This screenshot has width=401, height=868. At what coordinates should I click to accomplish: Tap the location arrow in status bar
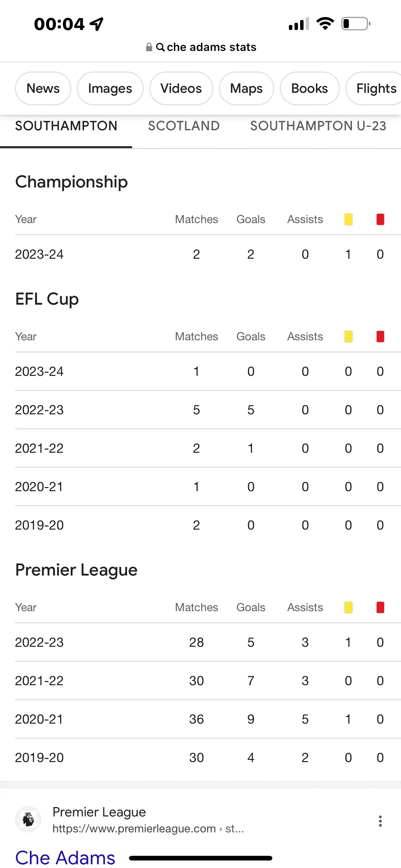point(97,24)
